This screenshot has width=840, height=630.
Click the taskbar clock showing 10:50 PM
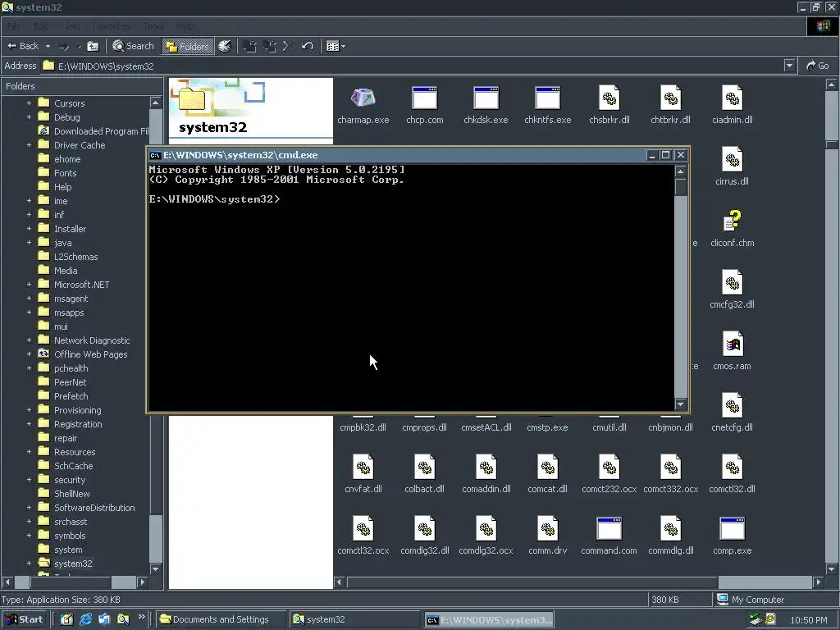(809, 620)
